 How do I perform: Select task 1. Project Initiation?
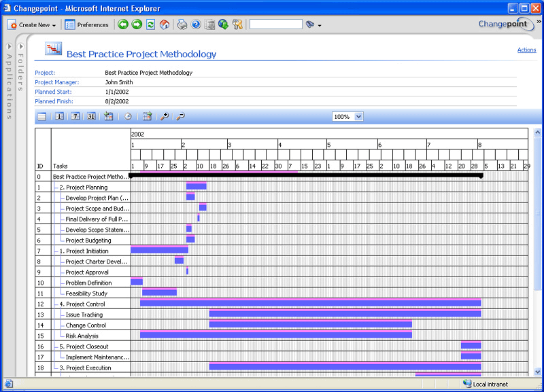click(x=84, y=251)
